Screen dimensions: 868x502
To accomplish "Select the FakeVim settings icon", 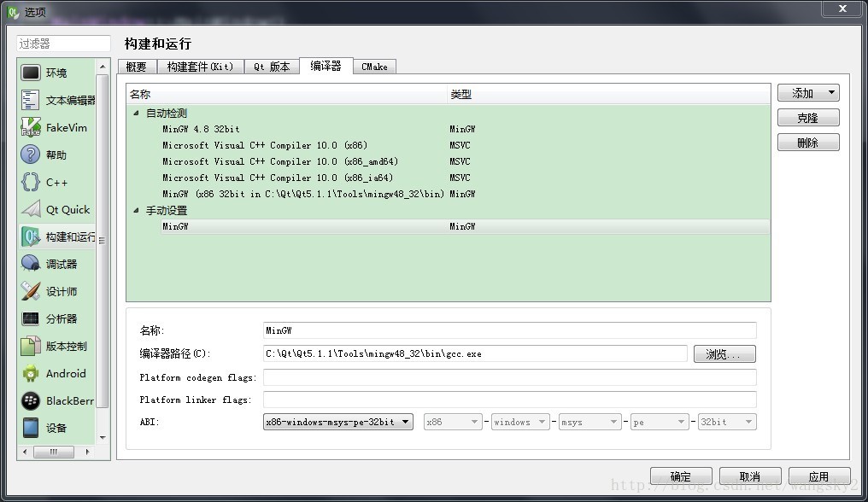I will [31, 127].
